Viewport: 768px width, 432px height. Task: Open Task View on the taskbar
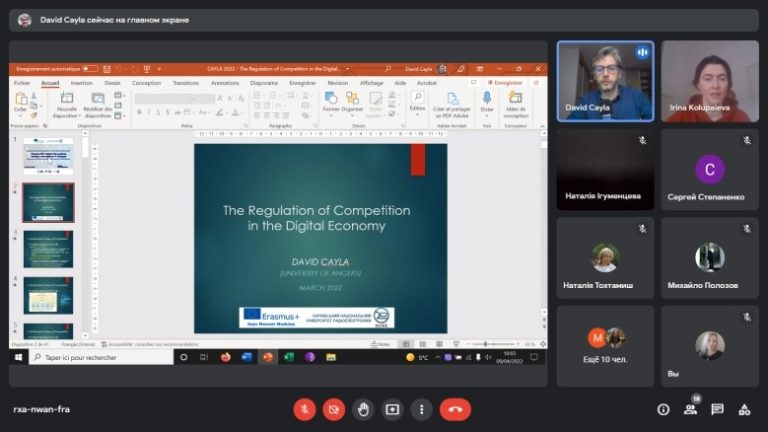[x=204, y=357]
